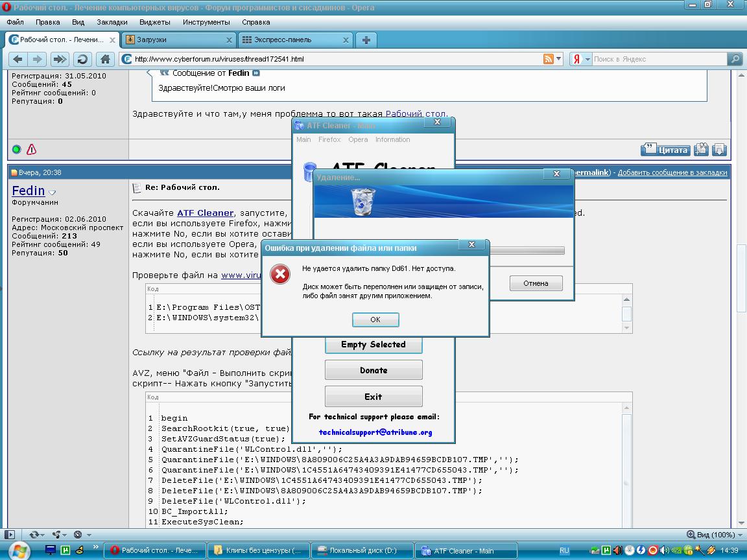Screen dimensions: 747x560
Task: Open the RSS feed dropdown arrow
Action: (559, 59)
